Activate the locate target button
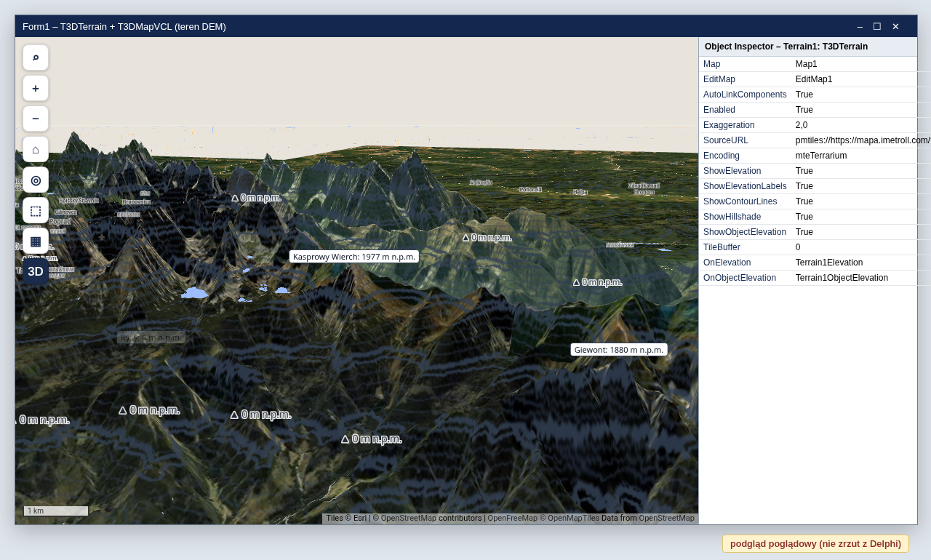The image size is (931, 560). pyautogui.click(x=36, y=180)
